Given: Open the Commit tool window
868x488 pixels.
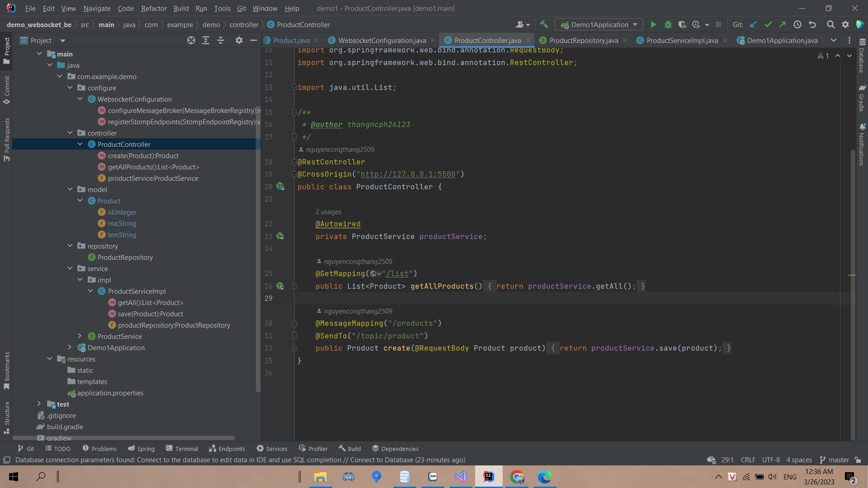Looking at the screenshot, I should [7, 90].
